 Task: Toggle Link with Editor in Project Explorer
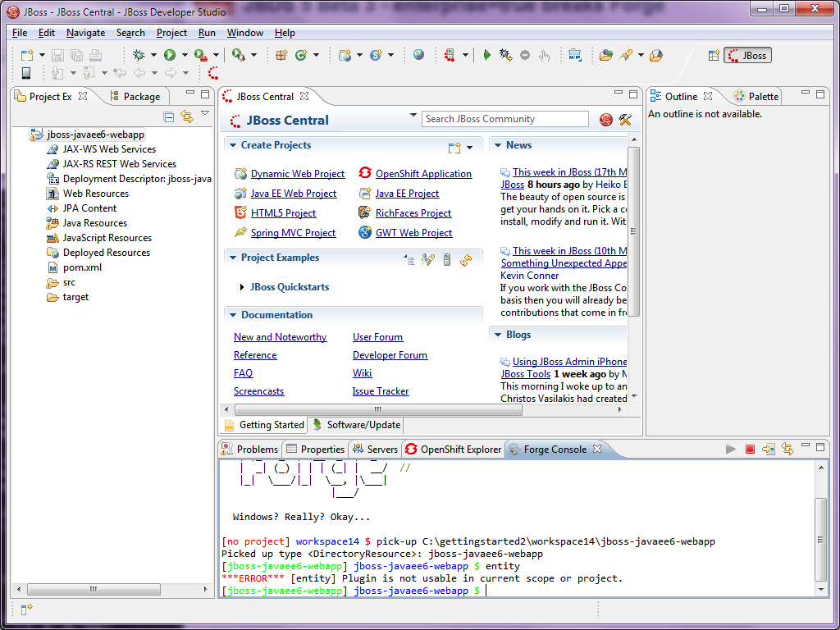[x=187, y=116]
